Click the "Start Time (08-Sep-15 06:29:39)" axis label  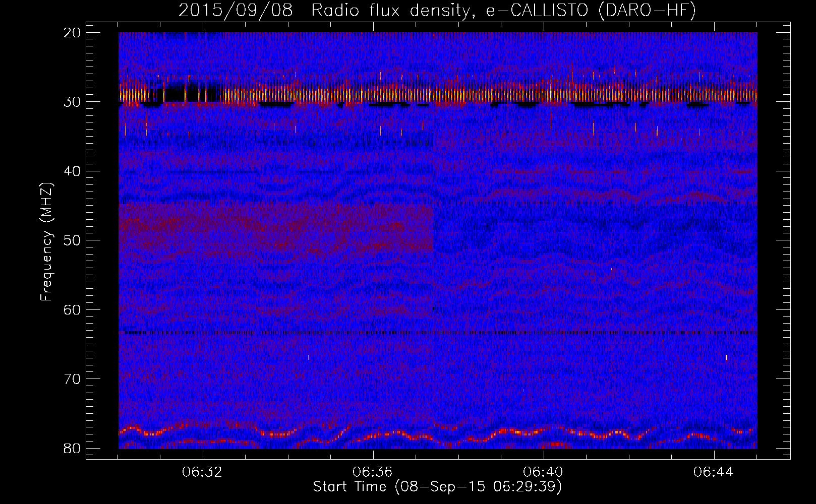point(437,487)
